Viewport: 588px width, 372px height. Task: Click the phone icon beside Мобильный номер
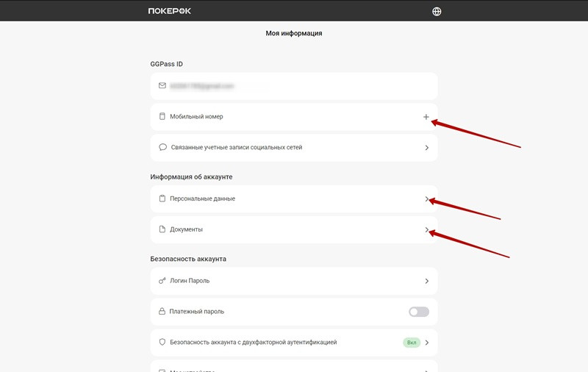[162, 117]
